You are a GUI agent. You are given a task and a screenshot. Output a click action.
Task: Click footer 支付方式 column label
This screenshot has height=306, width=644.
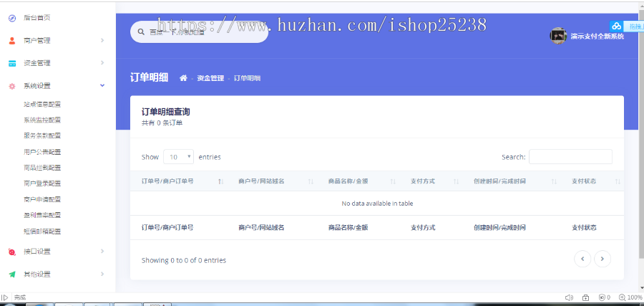(423, 227)
